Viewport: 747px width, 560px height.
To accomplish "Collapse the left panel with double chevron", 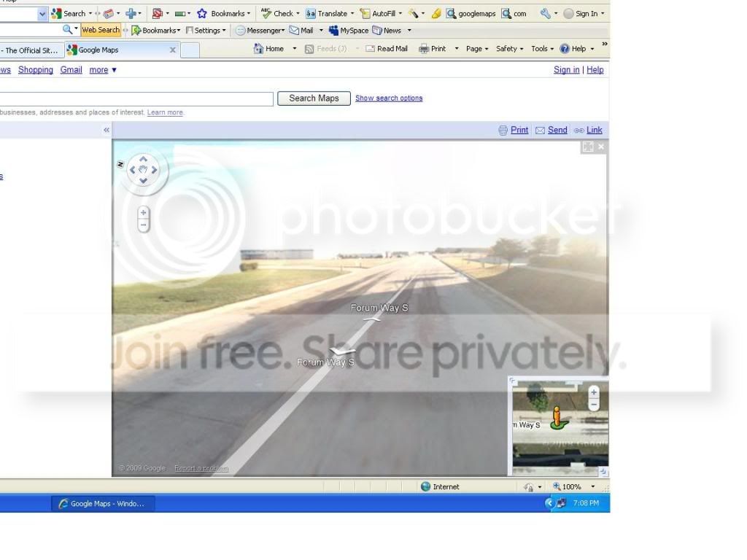I will point(107,130).
